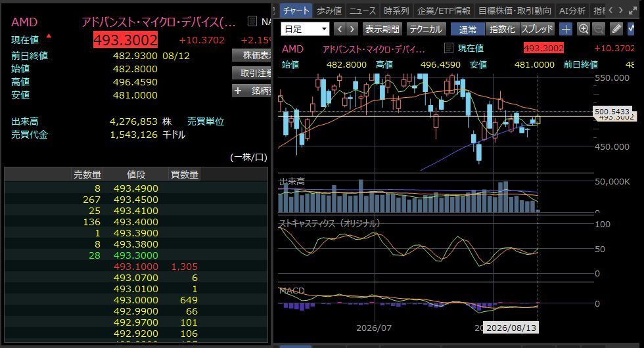The image size is (644, 348).
Task: Select 通常 chart mode
Action: click(467, 29)
